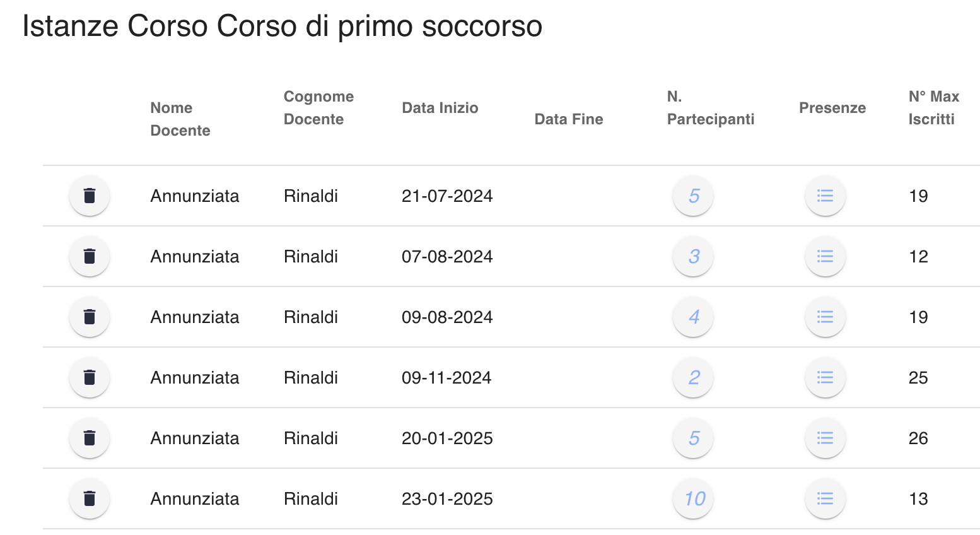Open participants count 4 for 09-08-2024
This screenshot has height=535, width=980.
(693, 317)
